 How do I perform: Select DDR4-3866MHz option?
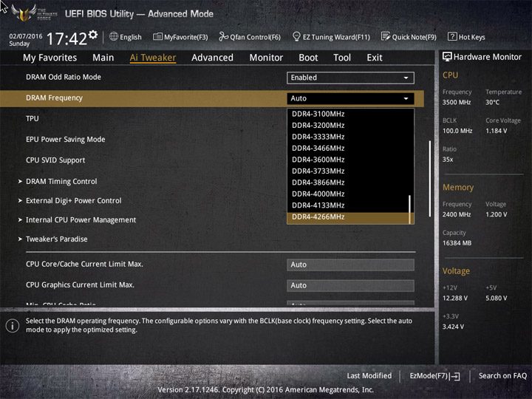(x=350, y=183)
